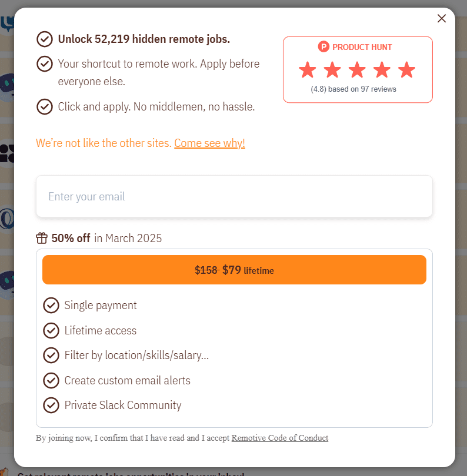Click the checkmark next to Lifetime access
Viewport: 467px width, 476px height.
(51, 330)
